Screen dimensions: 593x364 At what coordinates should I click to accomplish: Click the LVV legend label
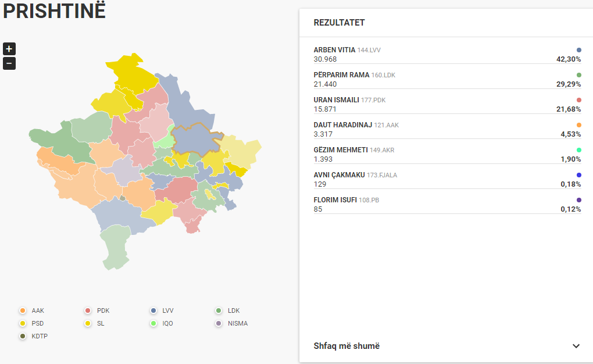pyautogui.click(x=168, y=311)
